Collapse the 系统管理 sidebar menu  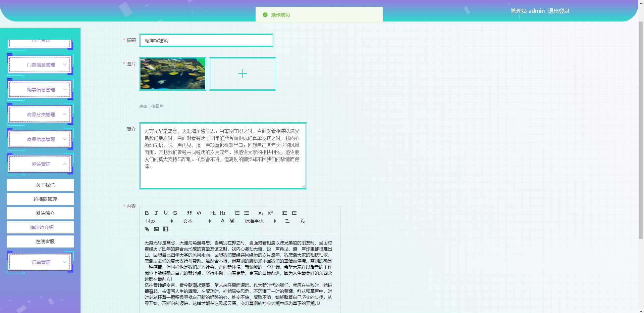(x=40, y=164)
